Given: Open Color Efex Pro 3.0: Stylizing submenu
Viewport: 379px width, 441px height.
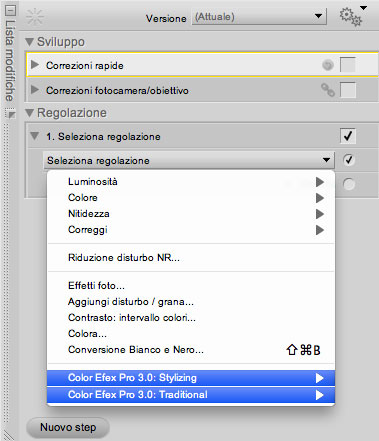Looking at the screenshot, I should click(x=191, y=378).
